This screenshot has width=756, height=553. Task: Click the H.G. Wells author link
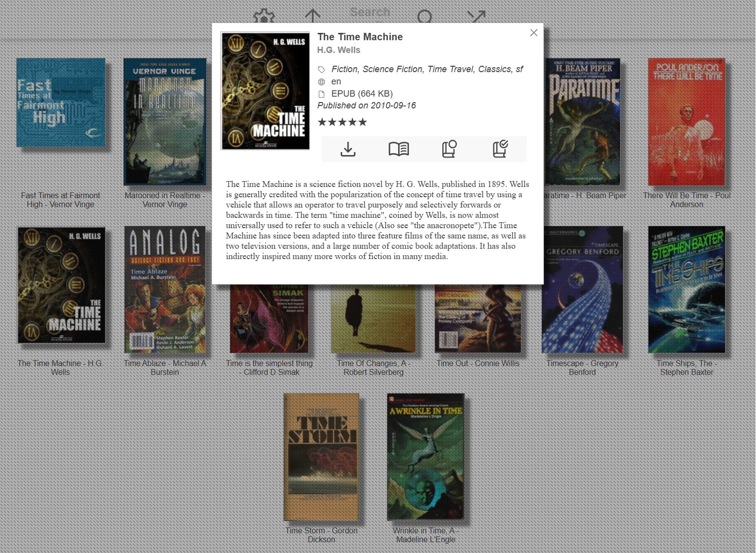[338, 50]
